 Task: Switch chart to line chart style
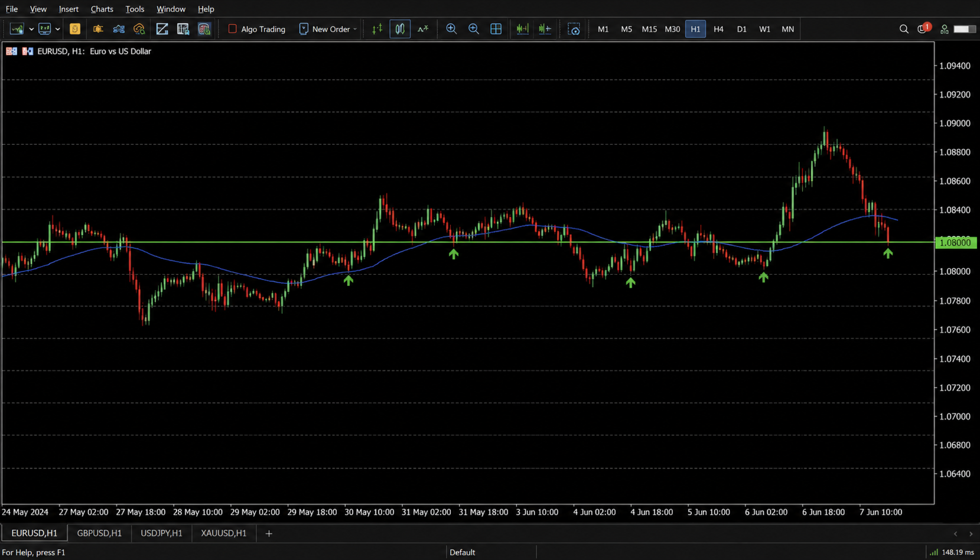[423, 29]
